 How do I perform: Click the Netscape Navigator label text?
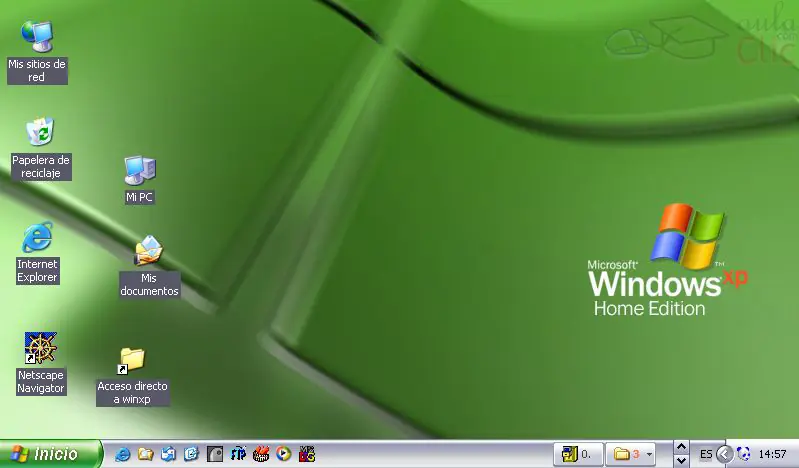point(41,382)
